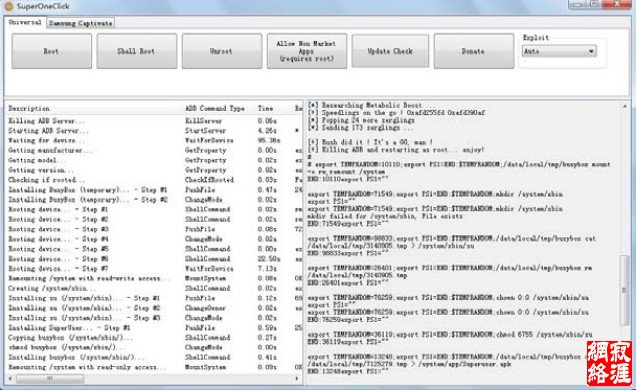Screen dimensions: 637x391
Task: Click the SuperOneClick title bar icon
Action: coord(8,6)
